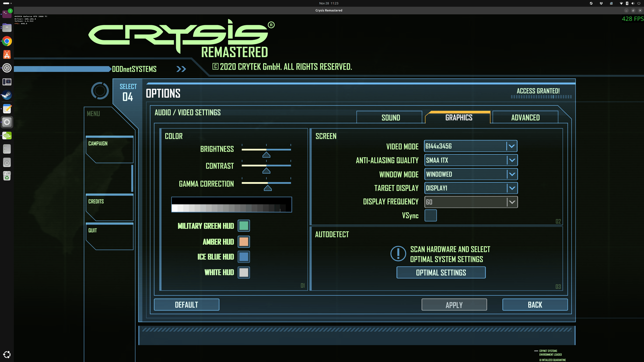
Task: Open the Text Editor dock icon
Action: click(7, 109)
